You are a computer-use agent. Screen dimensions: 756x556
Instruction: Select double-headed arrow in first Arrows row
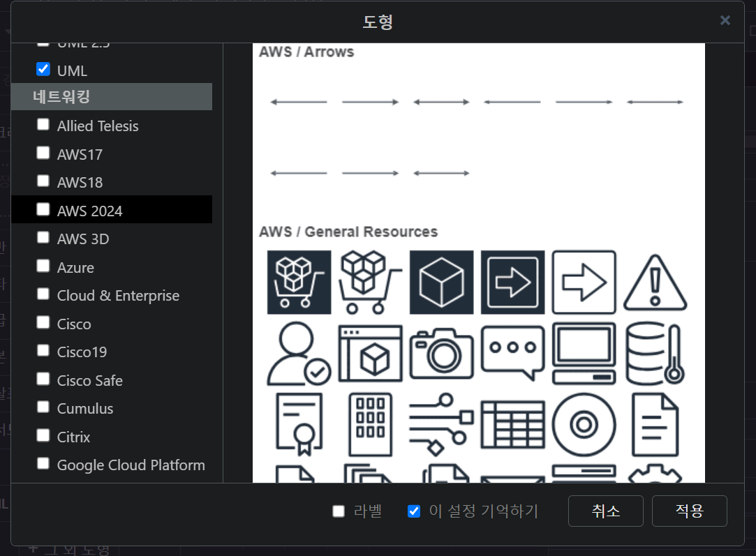click(x=442, y=102)
